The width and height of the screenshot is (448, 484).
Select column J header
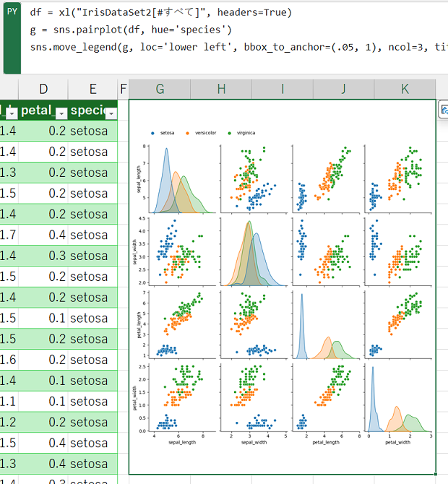pyautogui.click(x=344, y=89)
